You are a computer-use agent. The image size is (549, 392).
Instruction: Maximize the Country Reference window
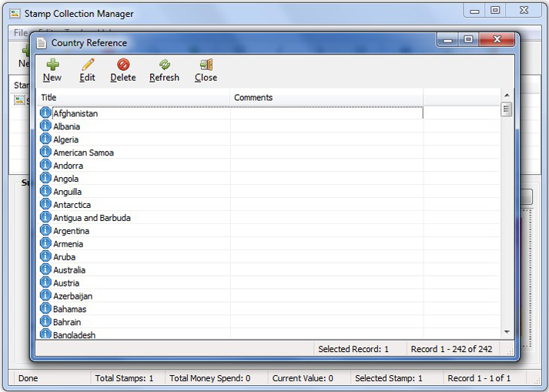468,40
